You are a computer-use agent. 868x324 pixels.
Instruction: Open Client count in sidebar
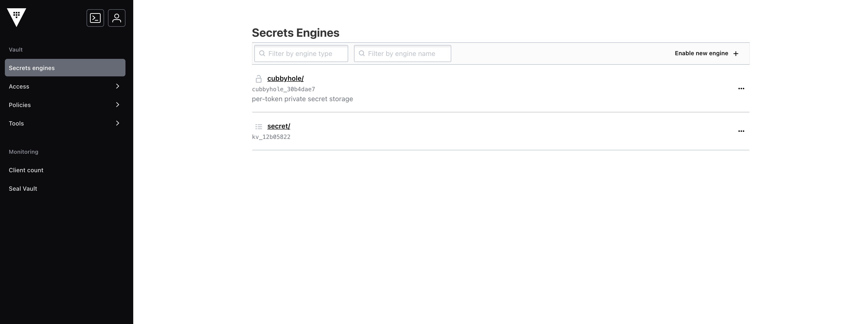tap(26, 170)
